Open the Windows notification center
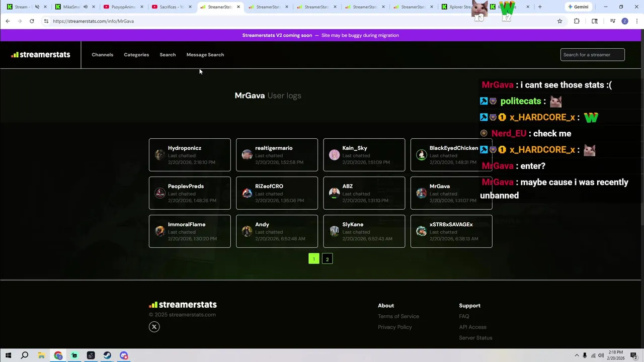The height and width of the screenshot is (362, 644). coord(633,355)
